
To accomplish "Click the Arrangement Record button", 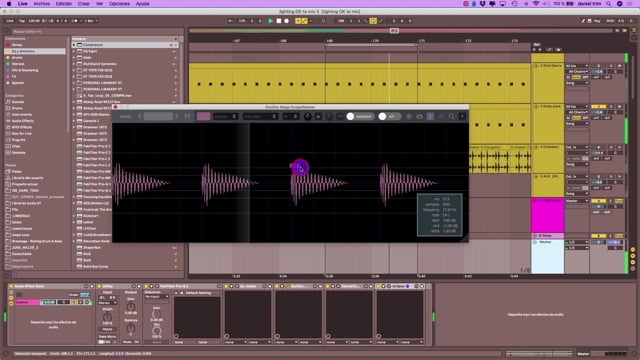I will pyautogui.click(x=287, y=21).
